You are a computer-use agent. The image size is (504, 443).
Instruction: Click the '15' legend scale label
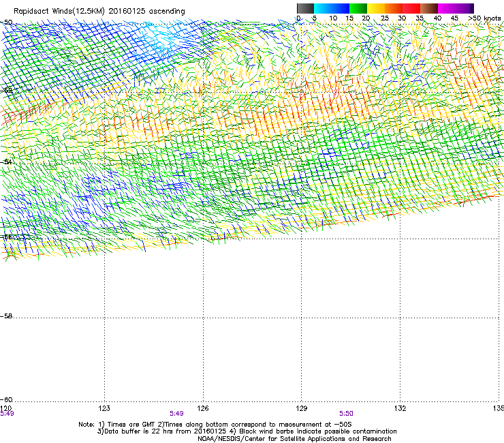click(x=349, y=18)
